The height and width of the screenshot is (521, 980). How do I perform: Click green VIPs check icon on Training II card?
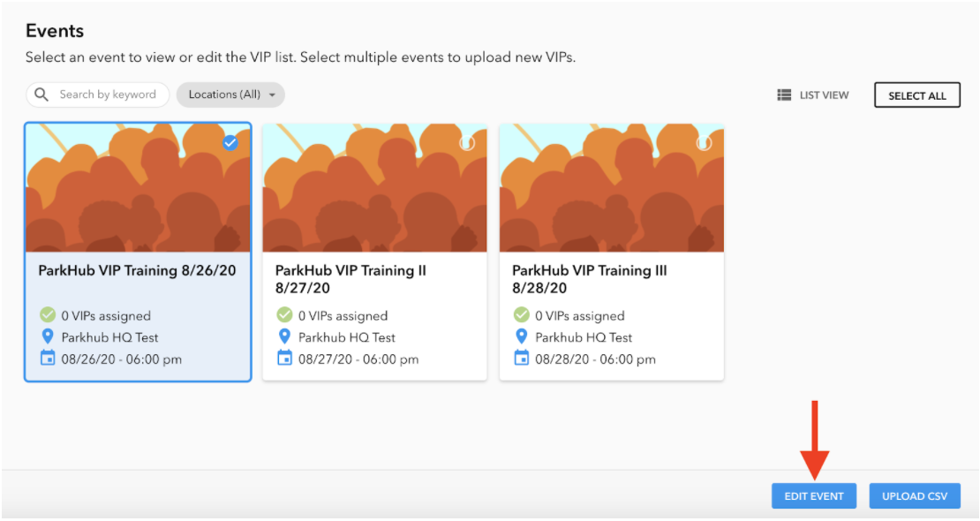click(284, 314)
